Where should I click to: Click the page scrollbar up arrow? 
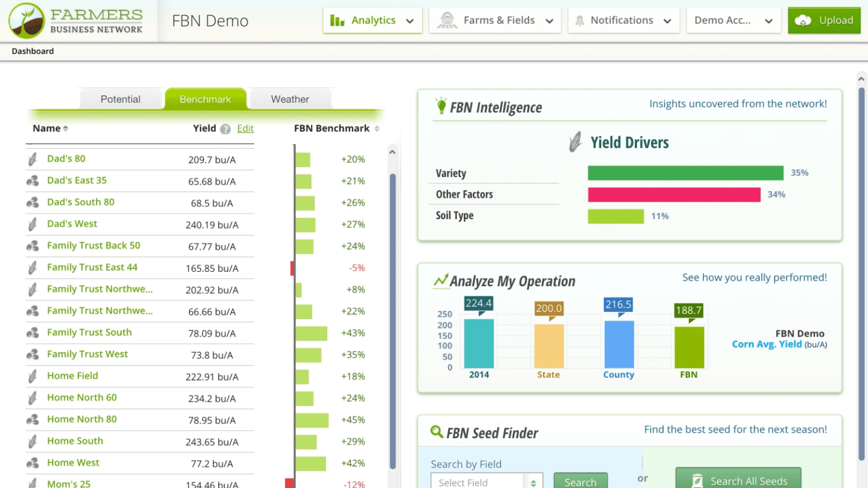pos(861,79)
